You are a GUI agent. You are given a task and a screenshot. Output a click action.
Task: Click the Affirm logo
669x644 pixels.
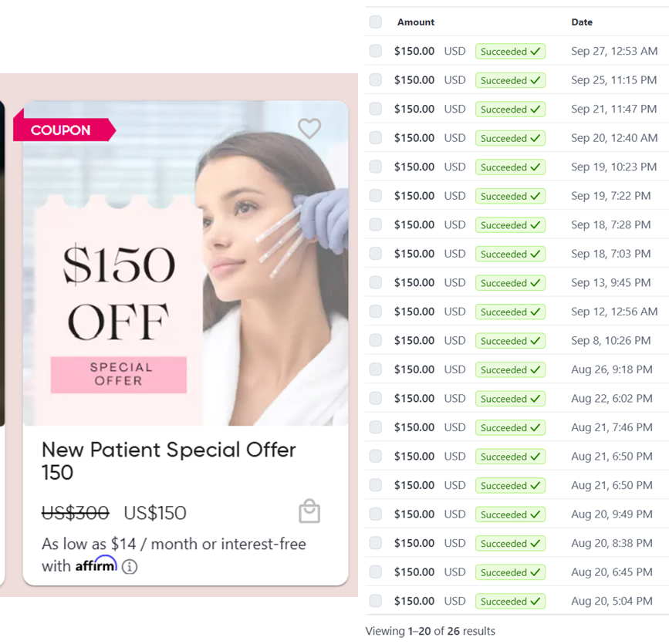tap(96, 564)
